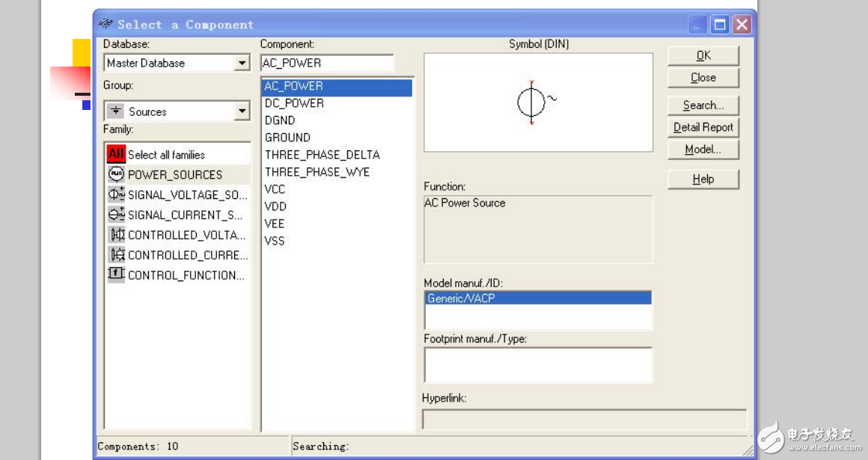Choose the CONTROLLED_CURRENT family icon
The height and width of the screenshot is (460, 868).
pyautogui.click(x=116, y=255)
